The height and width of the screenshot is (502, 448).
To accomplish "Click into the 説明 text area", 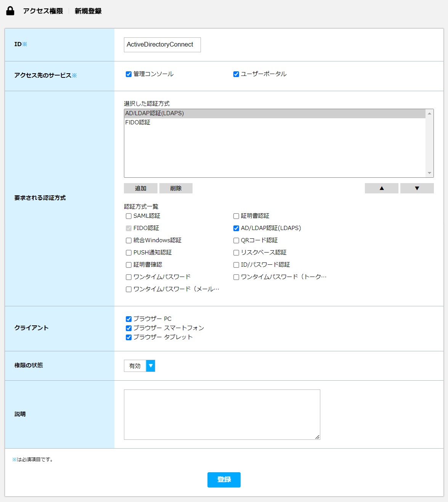I will [x=222, y=415].
